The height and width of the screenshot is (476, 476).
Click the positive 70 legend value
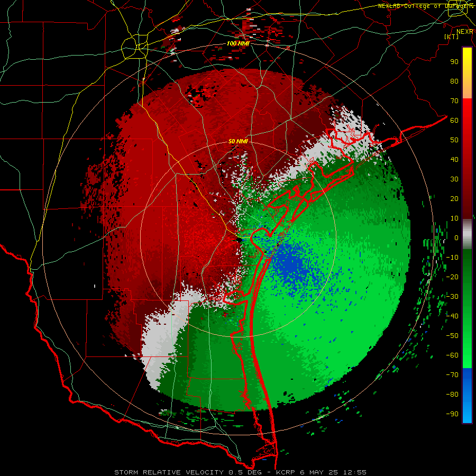tap(454, 101)
